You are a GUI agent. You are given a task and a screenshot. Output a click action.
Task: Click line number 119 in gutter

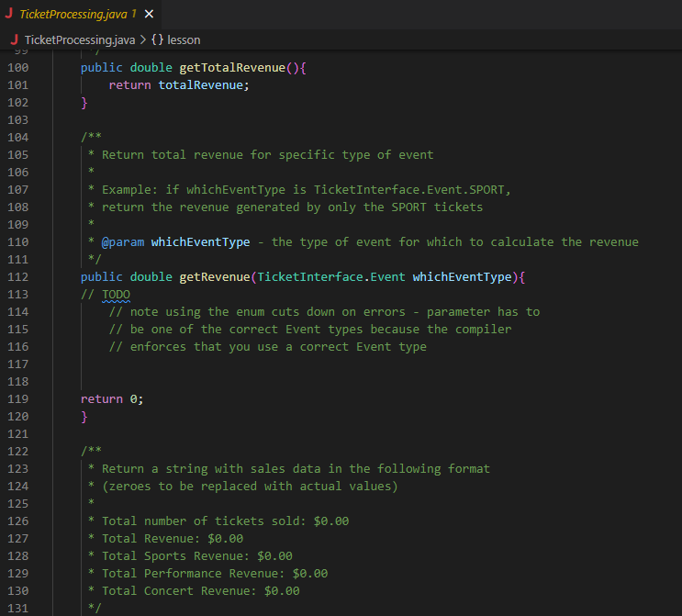(x=18, y=399)
